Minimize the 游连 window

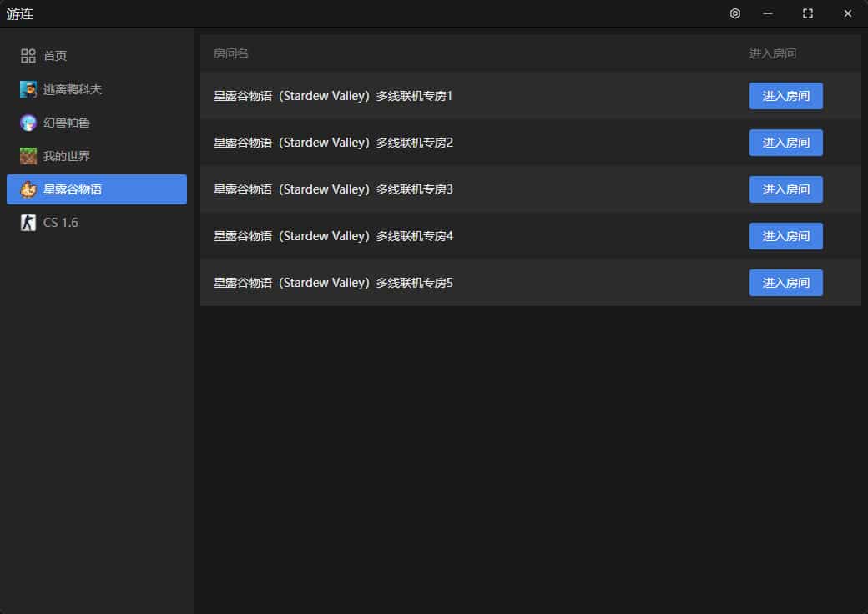pyautogui.click(x=767, y=13)
